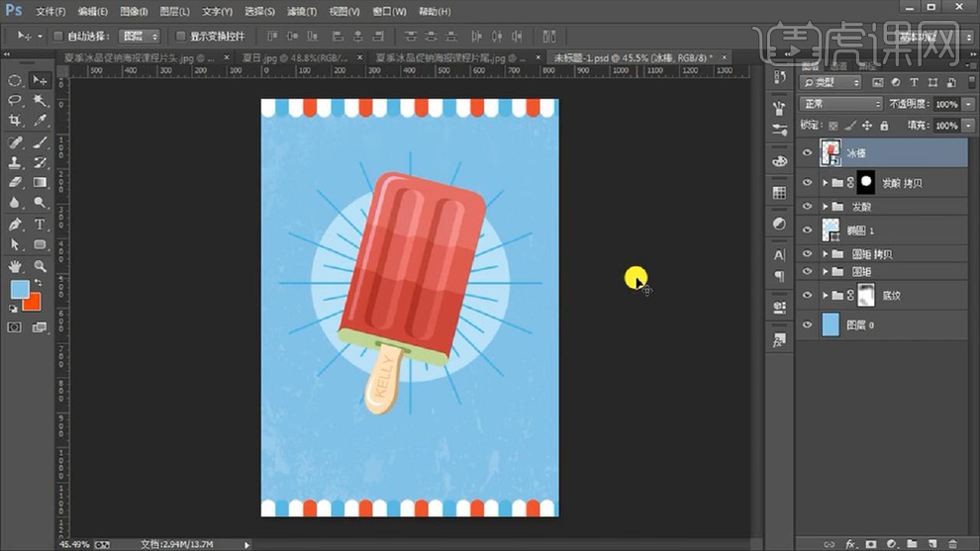Image resolution: width=980 pixels, height=551 pixels.
Task: Open the 滤镜(T) menu
Action: (x=301, y=11)
